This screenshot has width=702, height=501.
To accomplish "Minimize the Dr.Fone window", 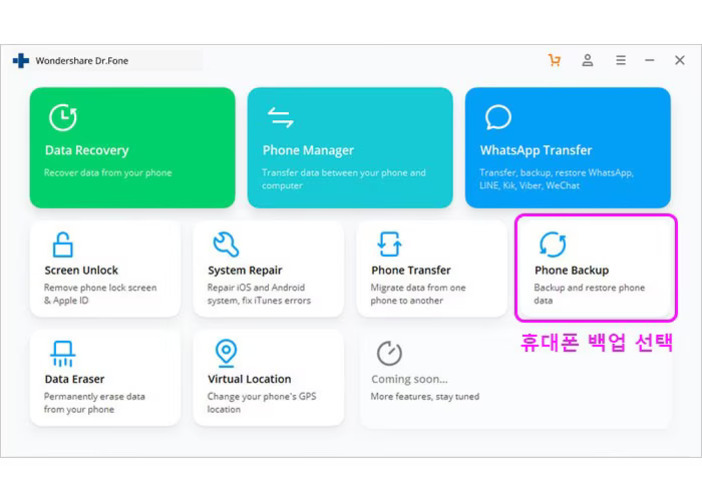I will point(650,60).
